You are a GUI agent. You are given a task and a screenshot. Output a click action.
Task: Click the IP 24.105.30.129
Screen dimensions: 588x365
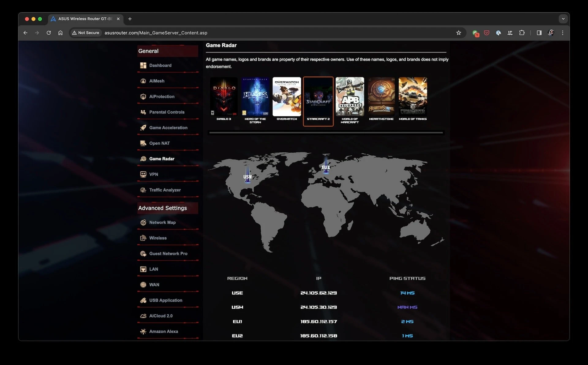pos(318,307)
